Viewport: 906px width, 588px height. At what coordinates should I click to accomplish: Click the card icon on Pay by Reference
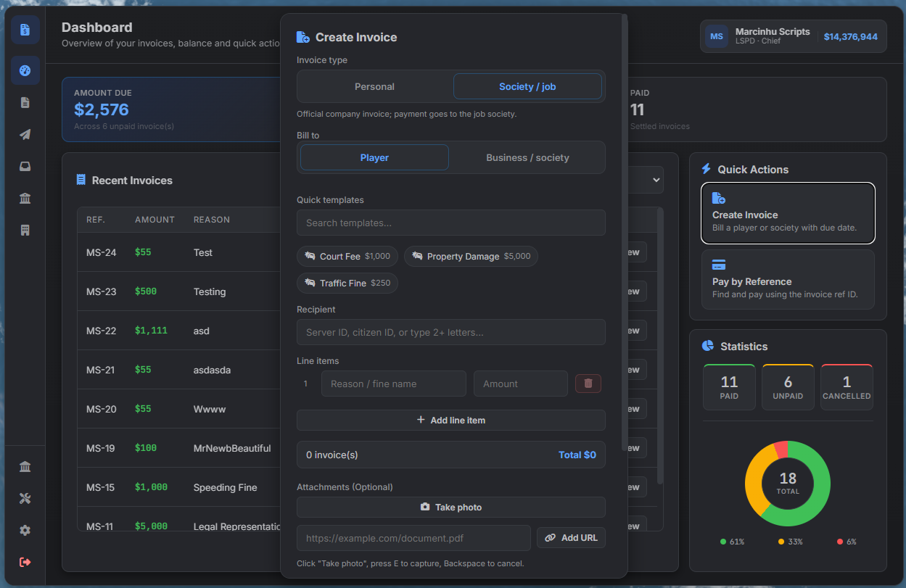719,265
